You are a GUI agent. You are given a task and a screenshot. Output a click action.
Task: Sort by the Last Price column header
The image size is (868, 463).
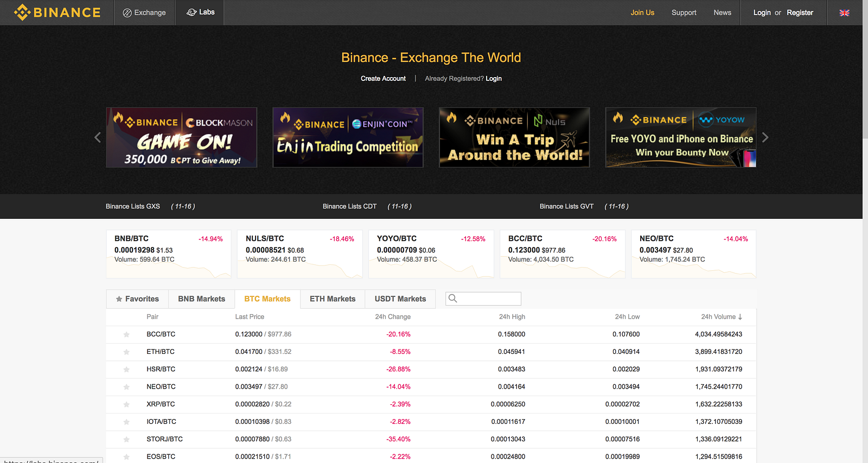tap(250, 317)
